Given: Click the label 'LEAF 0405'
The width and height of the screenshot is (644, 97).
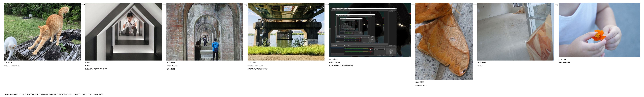Looking at the screenshot, I should point(482,63).
